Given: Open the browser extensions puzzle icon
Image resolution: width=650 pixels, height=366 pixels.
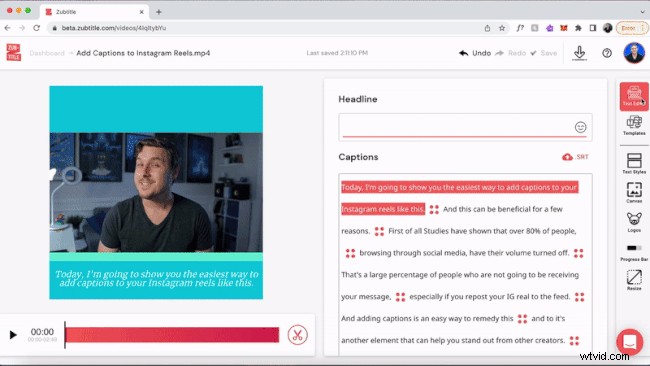Looking at the screenshot, I should click(578, 28).
